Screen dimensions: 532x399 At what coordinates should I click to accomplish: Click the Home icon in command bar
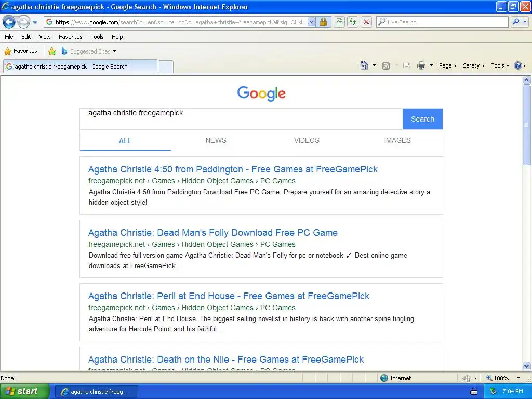364,65
